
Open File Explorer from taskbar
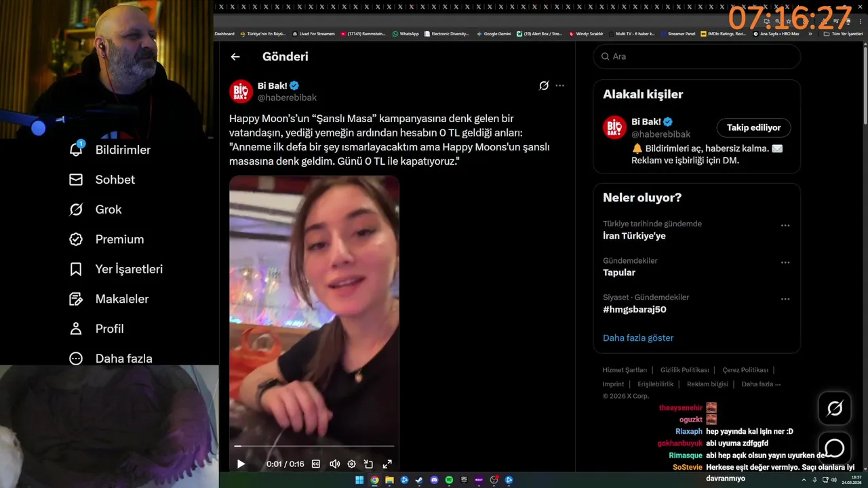point(389,480)
